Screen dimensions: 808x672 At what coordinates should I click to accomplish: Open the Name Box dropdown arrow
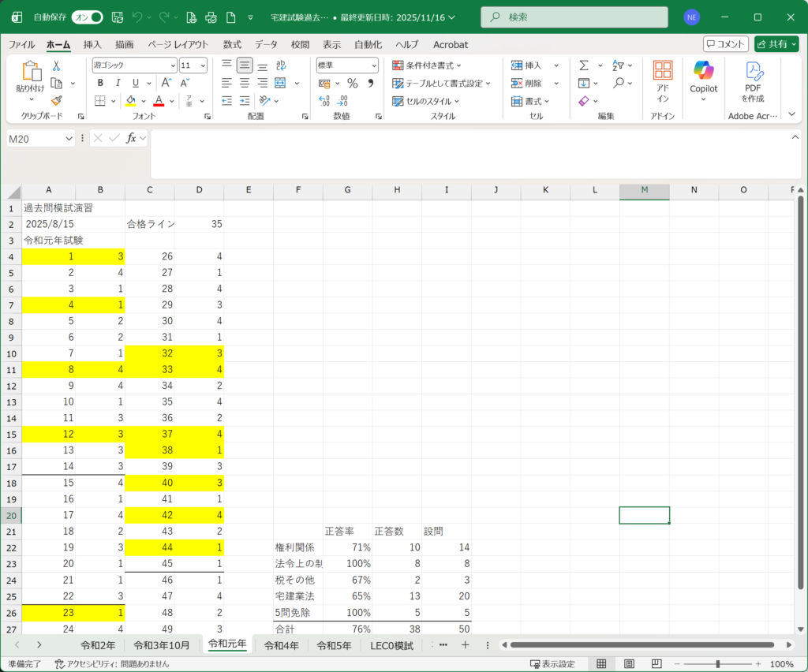[x=69, y=138]
